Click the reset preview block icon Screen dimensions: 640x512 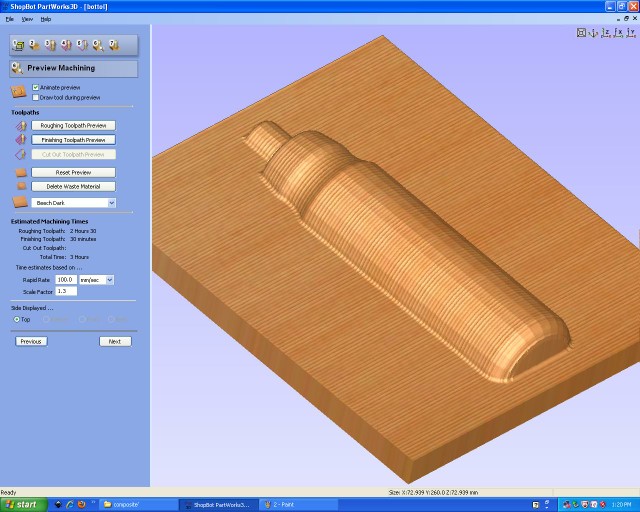[x=21, y=173]
